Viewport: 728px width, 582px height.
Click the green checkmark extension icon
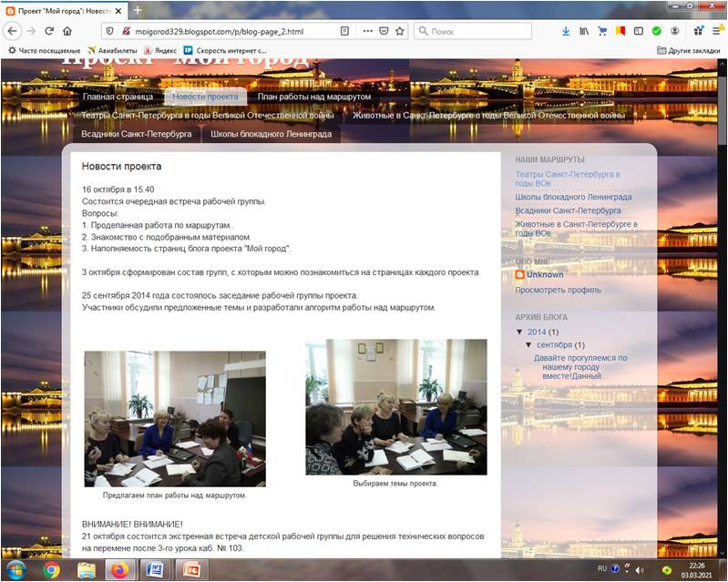click(657, 31)
